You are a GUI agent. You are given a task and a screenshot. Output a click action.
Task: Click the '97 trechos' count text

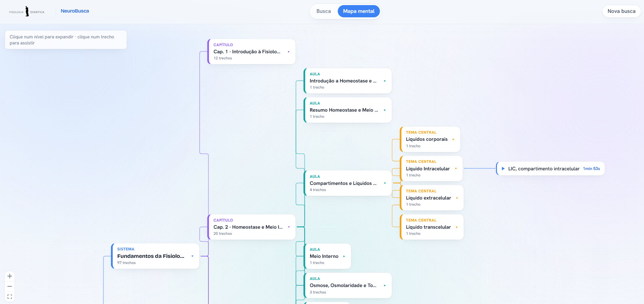point(126,263)
